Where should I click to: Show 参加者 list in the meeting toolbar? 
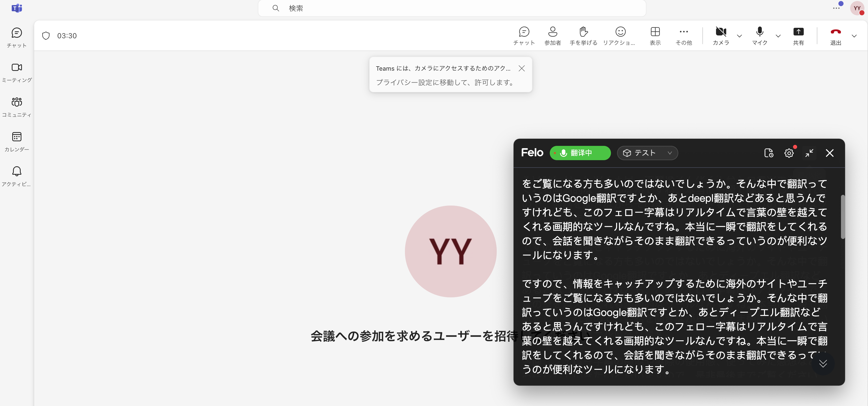(552, 35)
